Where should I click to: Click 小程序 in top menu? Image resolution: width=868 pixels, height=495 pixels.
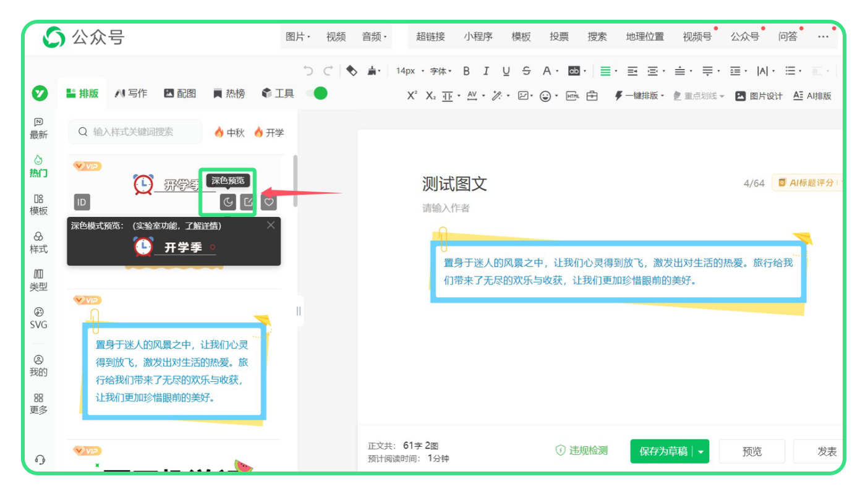coord(478,36)
